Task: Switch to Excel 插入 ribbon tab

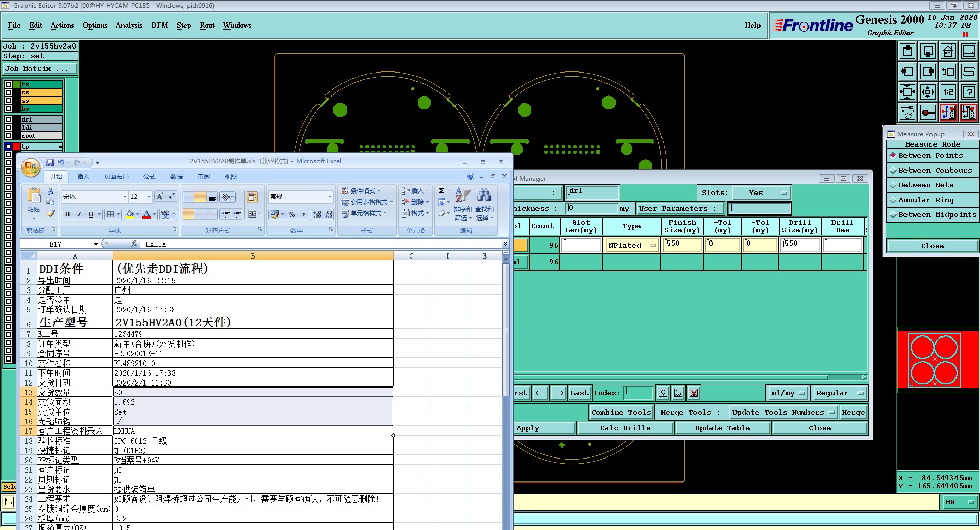Action: (83, 177)
